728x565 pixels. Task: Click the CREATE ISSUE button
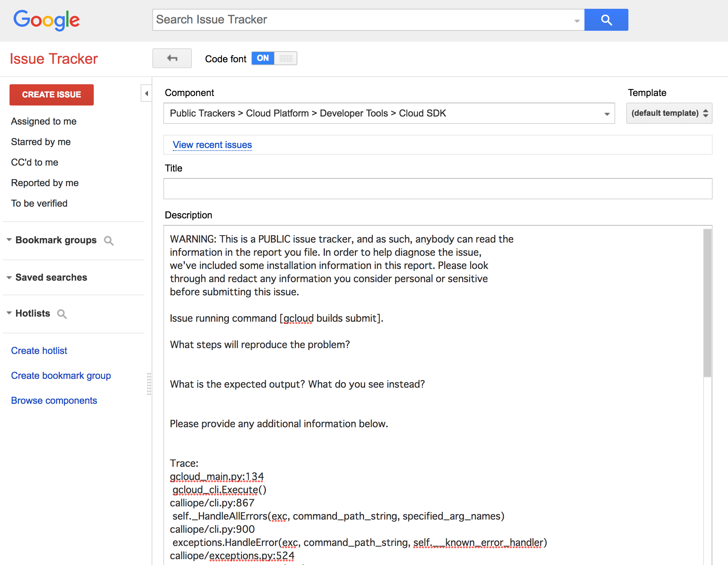(x=52, y=95)
